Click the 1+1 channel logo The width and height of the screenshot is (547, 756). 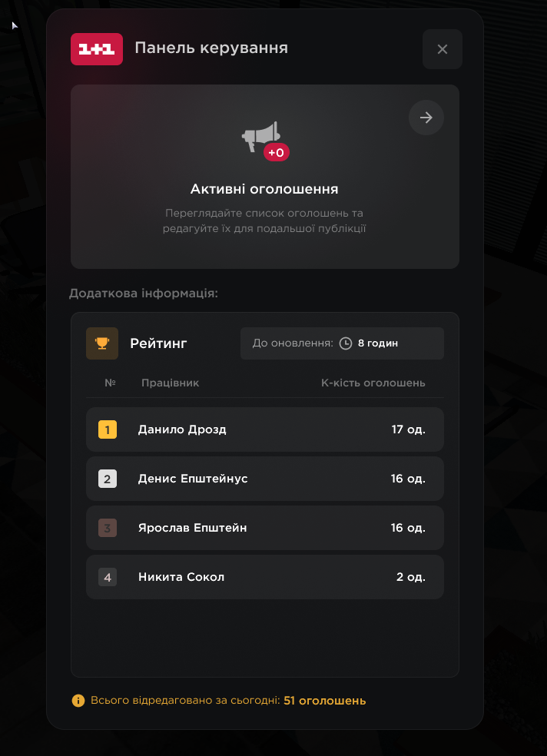97,49
